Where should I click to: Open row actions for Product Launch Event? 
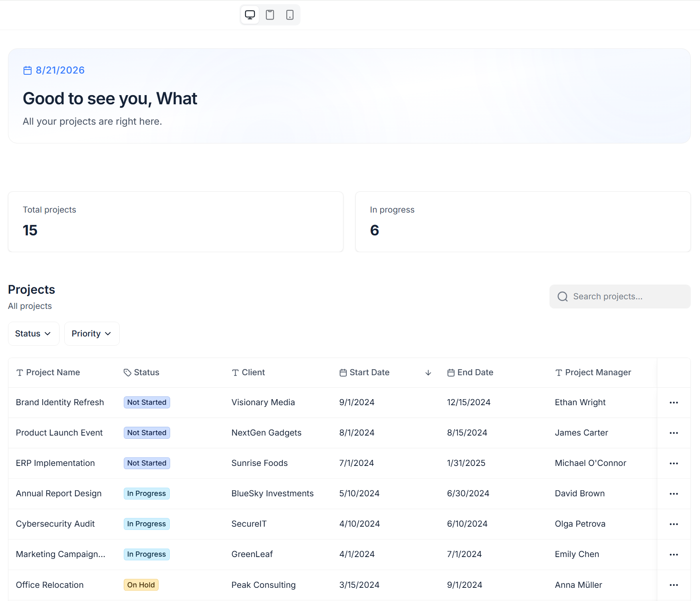(x=674, y=433)
